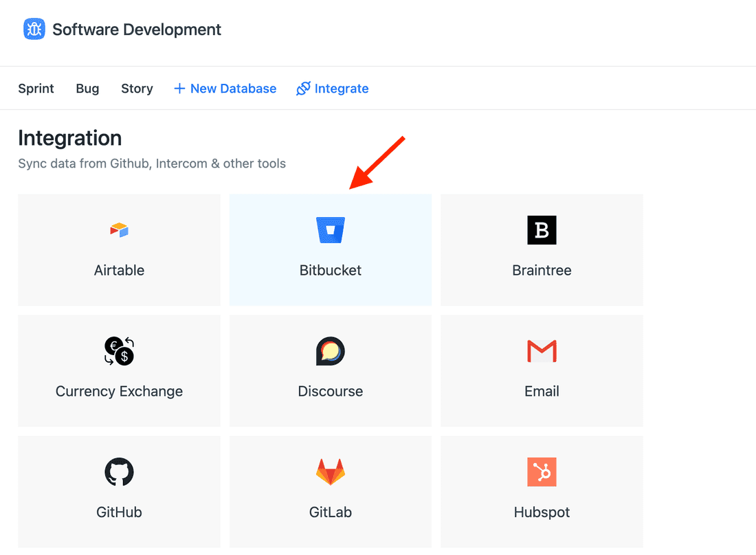Select the GitHub octocat icon

[x=119, y=472]
